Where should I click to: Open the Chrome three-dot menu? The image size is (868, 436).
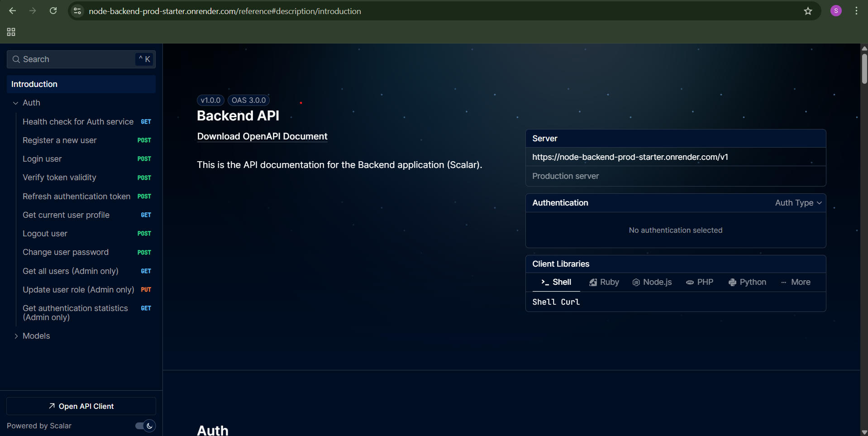856,11
